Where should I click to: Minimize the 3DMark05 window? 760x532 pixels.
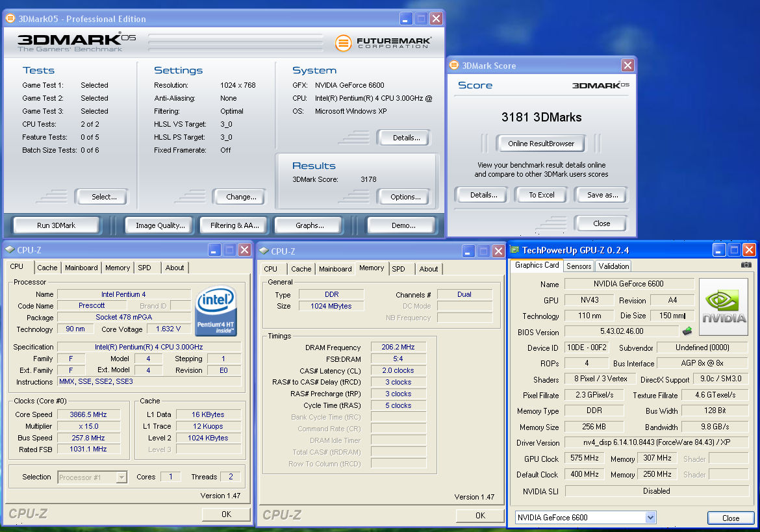point(406,19)
